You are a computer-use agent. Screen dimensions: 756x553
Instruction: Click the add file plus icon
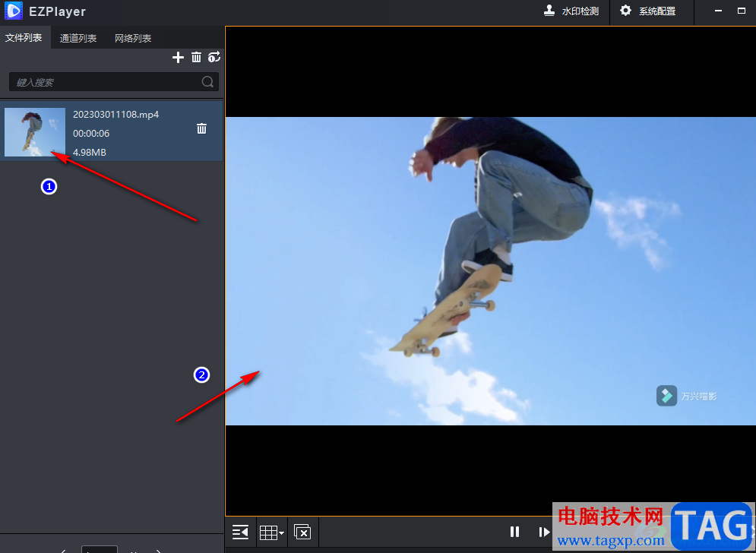pyautogui.click(x=178, y=58)
